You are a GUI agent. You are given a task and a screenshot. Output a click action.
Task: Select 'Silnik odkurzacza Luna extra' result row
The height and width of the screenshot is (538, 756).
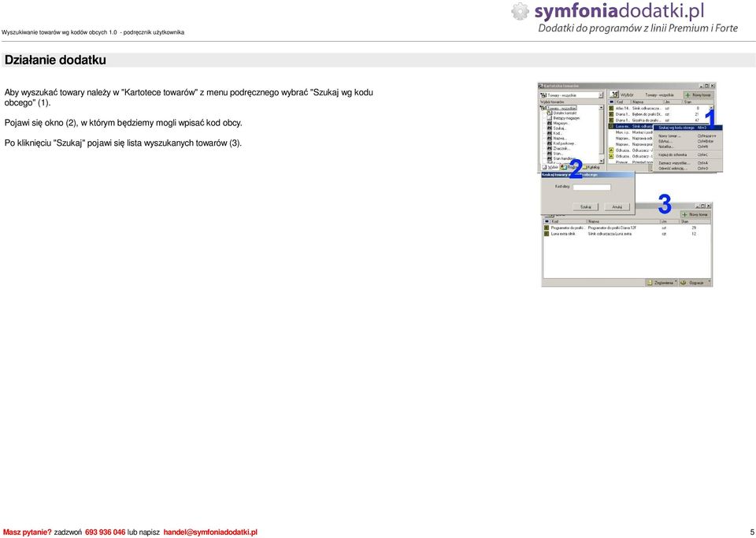626,234
